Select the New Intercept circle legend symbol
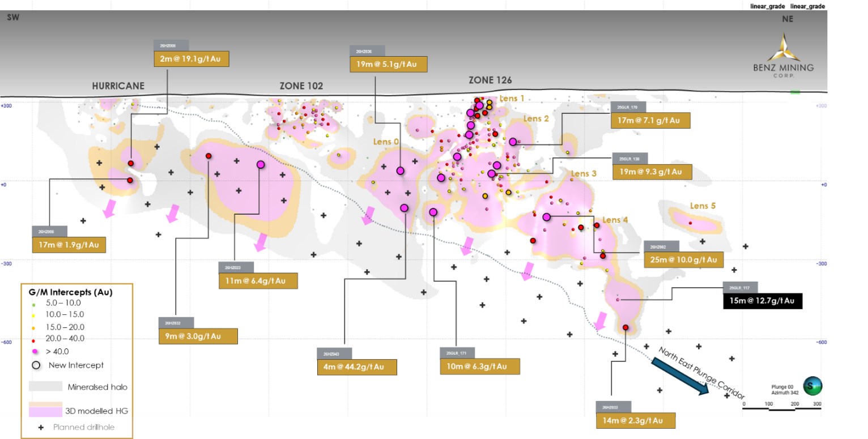The height and width of the screenshot is (439, 868). coord(36,365)
